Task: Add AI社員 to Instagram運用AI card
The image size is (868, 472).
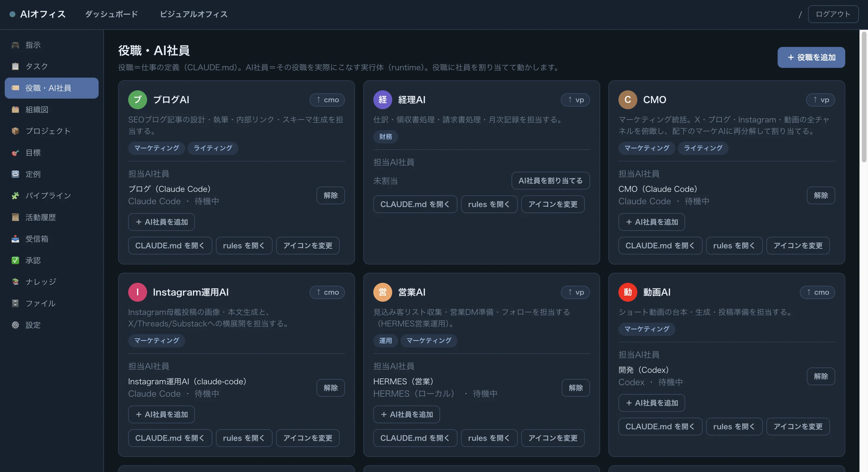Action: coord(161,415)
